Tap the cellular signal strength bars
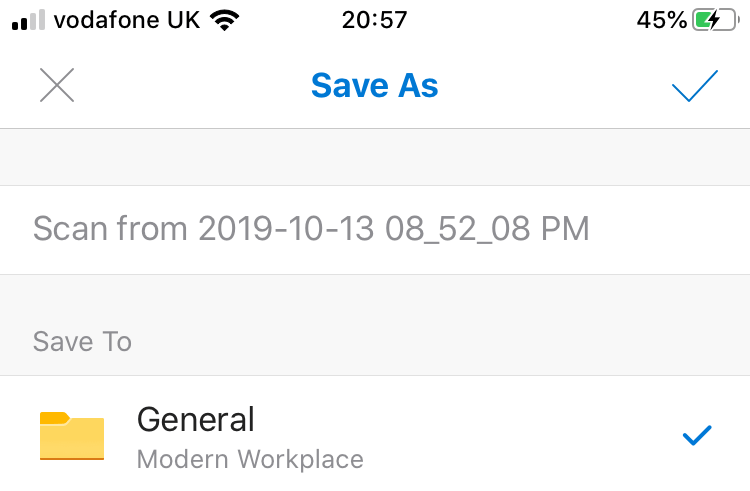Screen dimensions: 750x491 tap(28, 20)
